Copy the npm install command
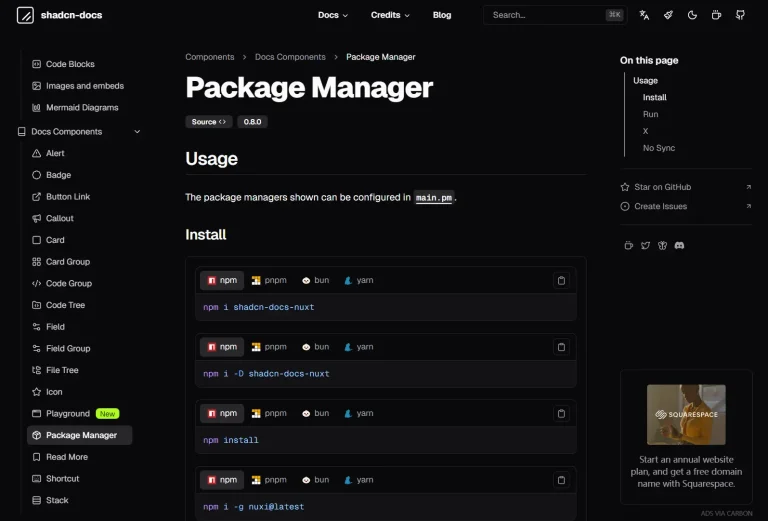Image resolution: width=768 pixels, height=521 pixels. tap(561, 414)
